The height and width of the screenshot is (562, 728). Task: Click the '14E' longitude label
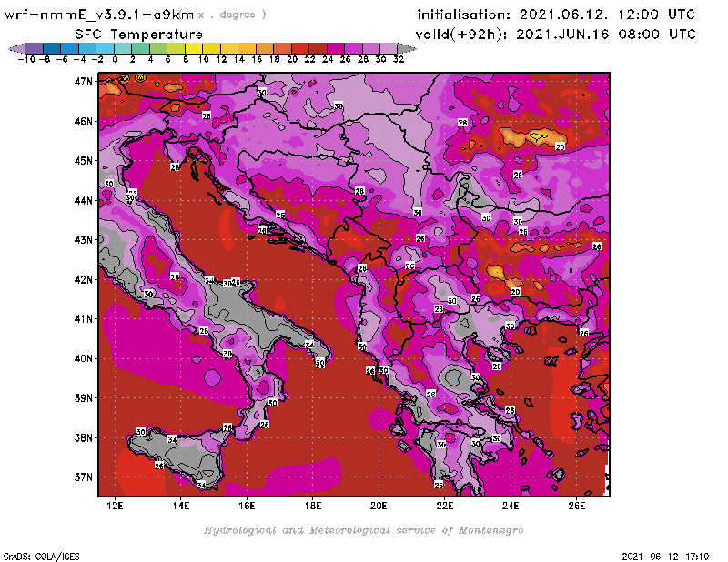point(180,506)
